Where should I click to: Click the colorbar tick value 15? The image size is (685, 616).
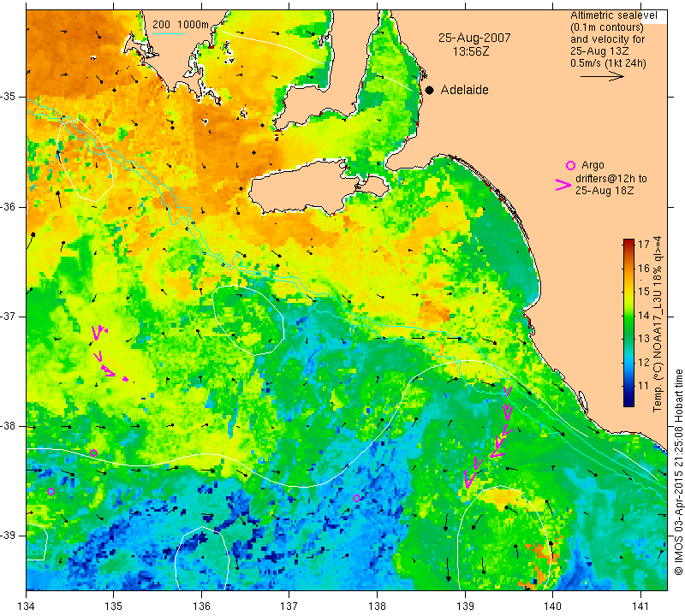point(644,291)
